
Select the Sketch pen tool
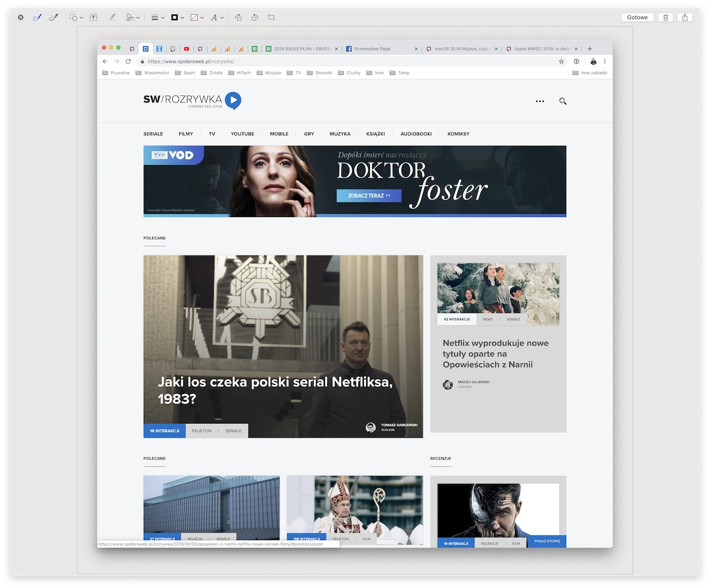click(x=37, y=17)
